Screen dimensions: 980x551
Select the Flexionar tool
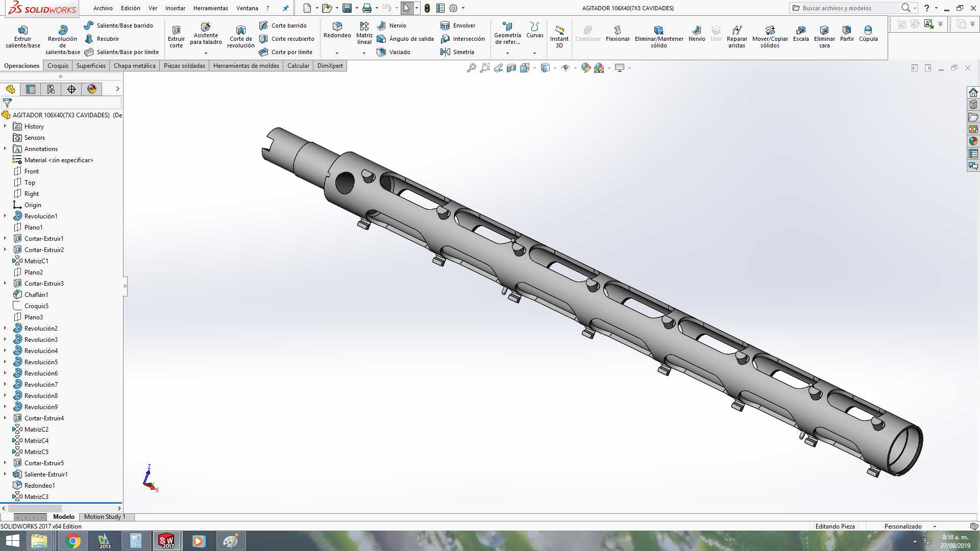(x=618, y=34)
